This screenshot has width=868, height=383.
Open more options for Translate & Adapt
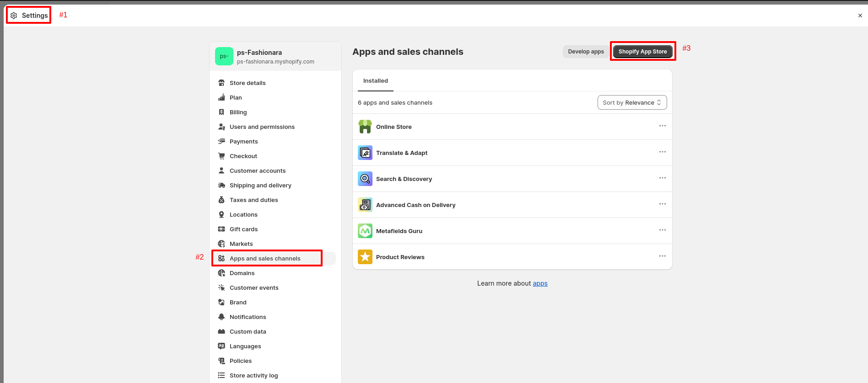[x=662, y=152]
